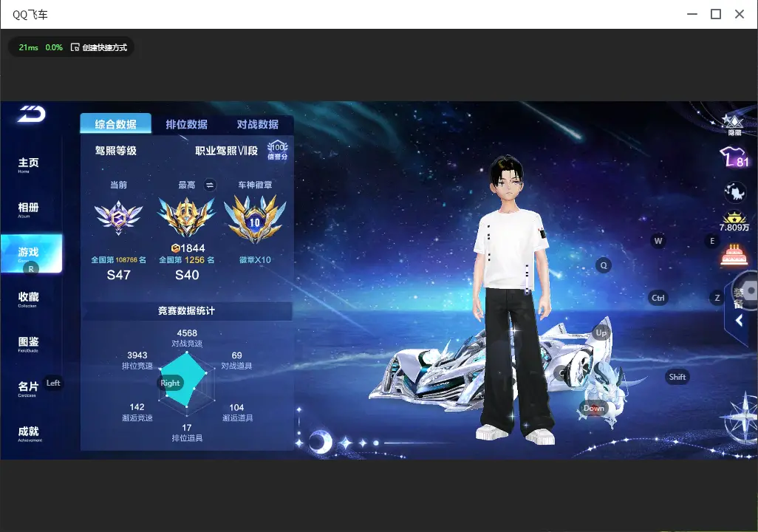Click the R key overlay on 游戏
This screenshot has height=532, width=758.
coord(31,269)
